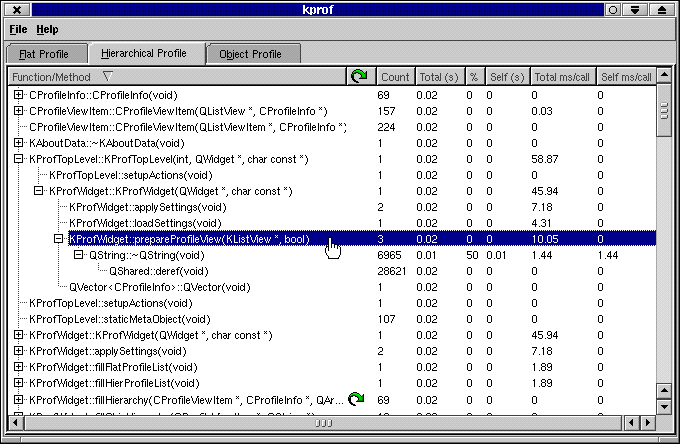Click the vertical scrollbar thumb handle
680x444 pixels.
(664, 110)
